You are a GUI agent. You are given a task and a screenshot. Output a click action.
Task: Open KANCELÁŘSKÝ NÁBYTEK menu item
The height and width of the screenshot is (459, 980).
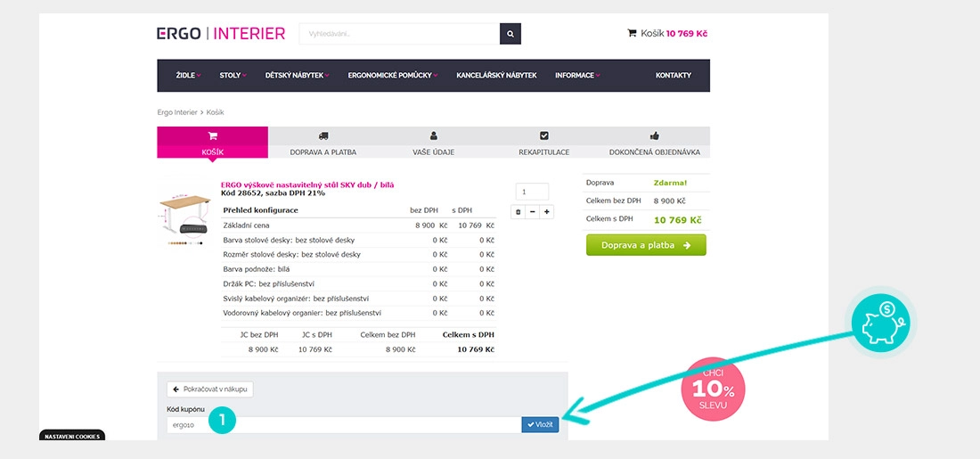[496, 75]
